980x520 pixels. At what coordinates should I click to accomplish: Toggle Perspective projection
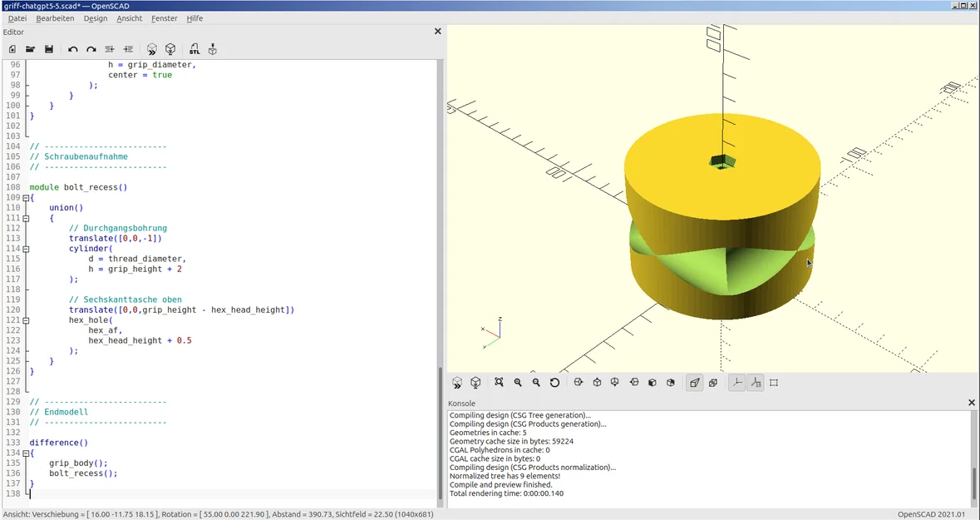[x=694, y=383]
